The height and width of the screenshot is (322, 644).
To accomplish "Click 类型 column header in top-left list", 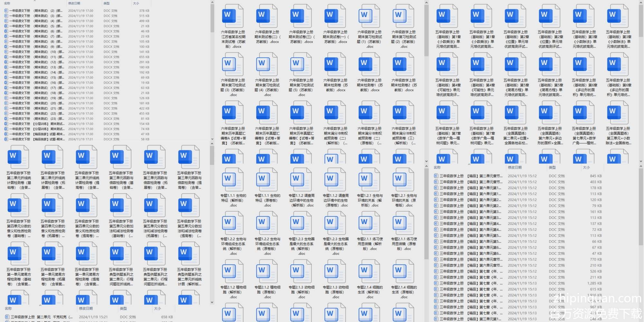I will [x=107, y=3].
